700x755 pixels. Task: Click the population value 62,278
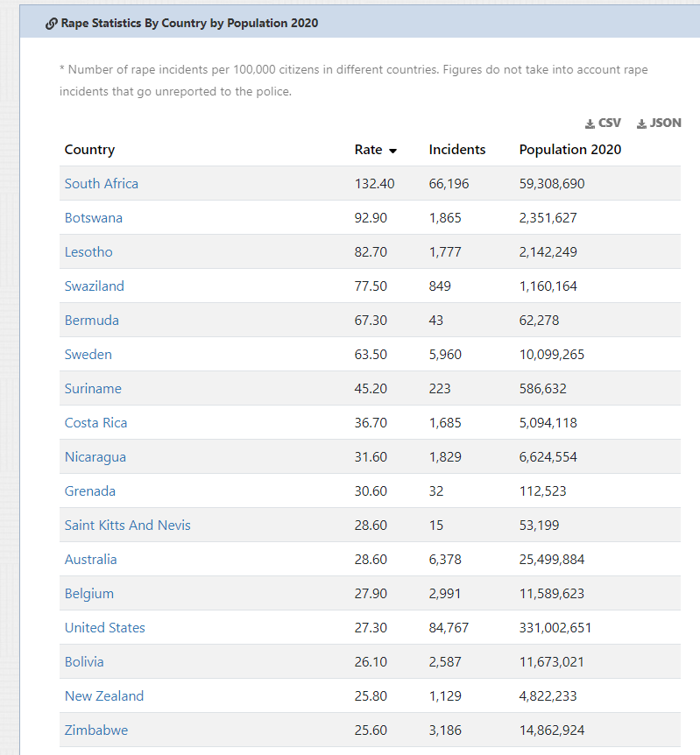click(x=539, y=321)
